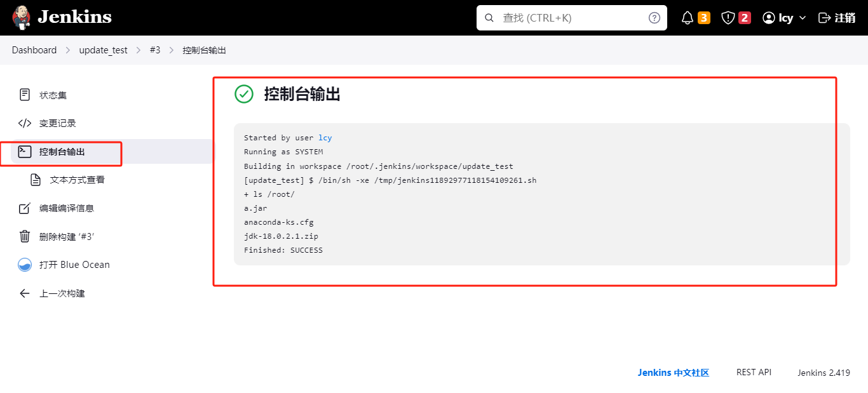Click the 变更记录 code brackets icon
This screenshot has height=393, width=868.
(25, 123)
